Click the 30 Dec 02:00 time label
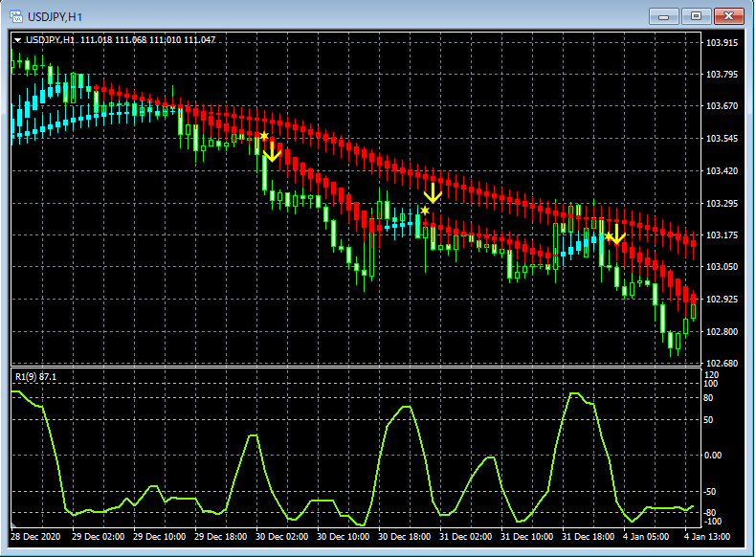The width and height of the screenshot is (756, 557). [281, 537]
